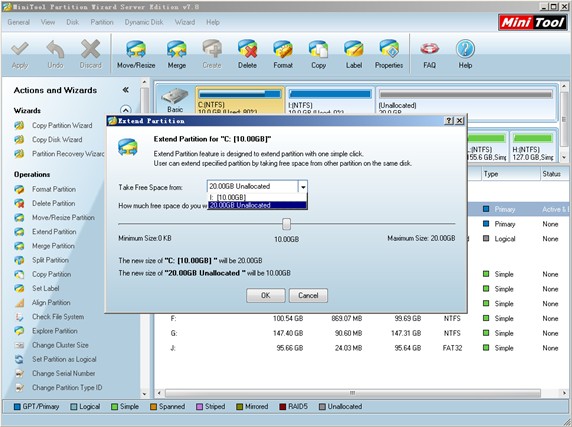Image resolution: width=572 pixels, height=427 pixels.
Task: Click the Type column header
Action: [x=510, y=174]
